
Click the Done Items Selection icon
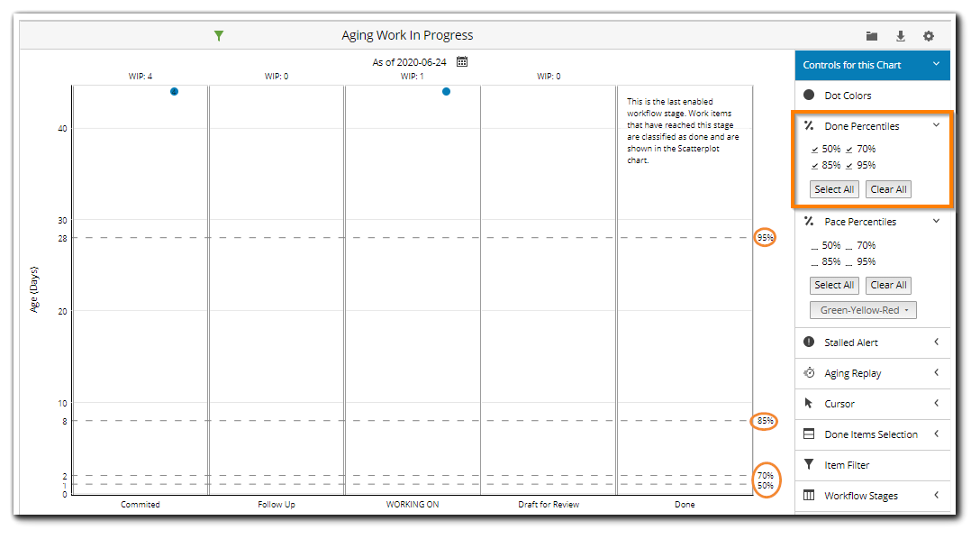pos(809,434)
